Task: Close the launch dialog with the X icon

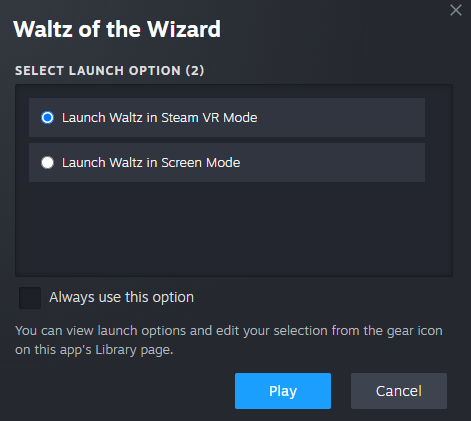Action: click(456, 10)
